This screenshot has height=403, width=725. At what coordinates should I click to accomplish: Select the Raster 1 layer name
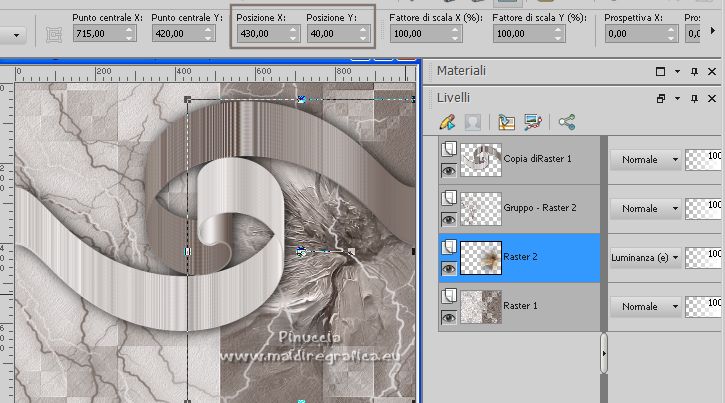(520, 305)
